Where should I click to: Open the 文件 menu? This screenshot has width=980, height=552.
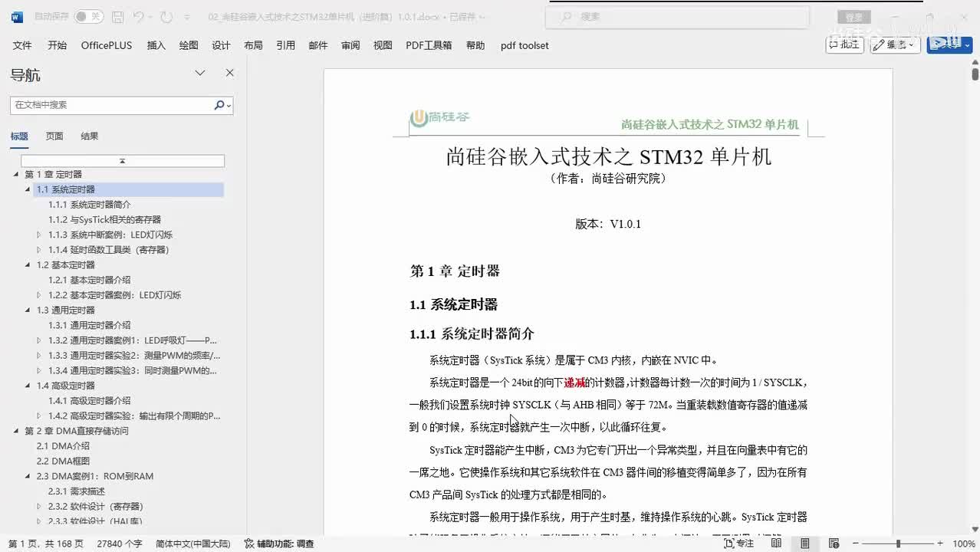22,45
